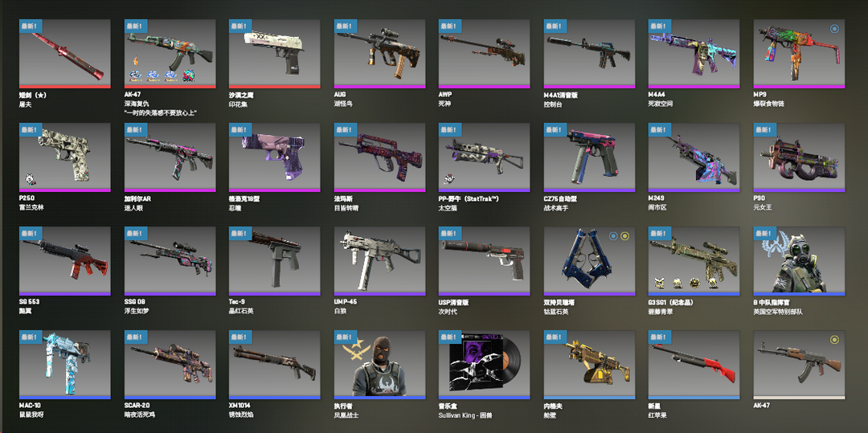
Task: Click the sticker icon on PP-野牛 太空猫
Action: click(x=449, y=179)
